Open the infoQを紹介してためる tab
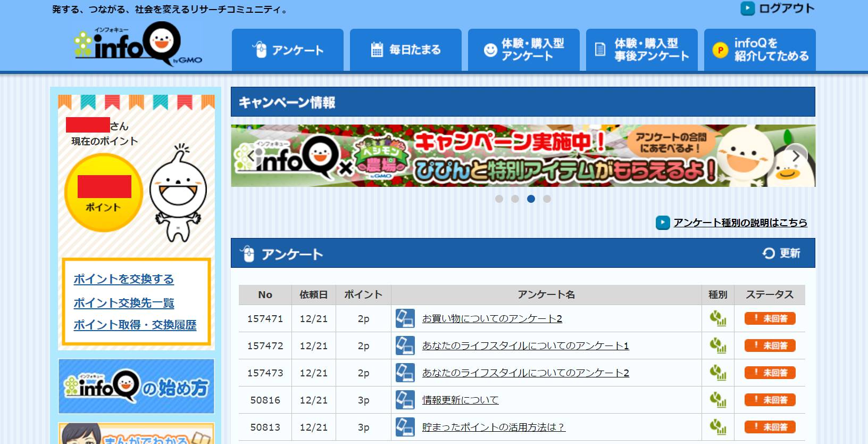 [760, 50]
